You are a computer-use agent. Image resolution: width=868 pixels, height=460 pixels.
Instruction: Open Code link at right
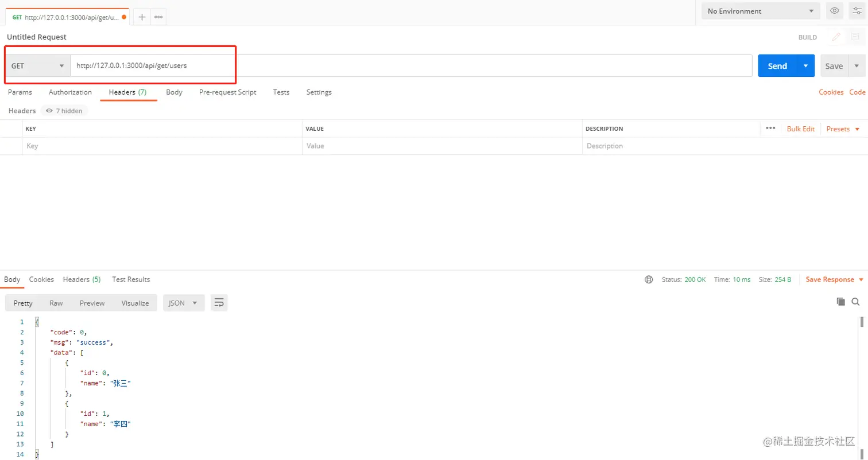click(858, 92)
